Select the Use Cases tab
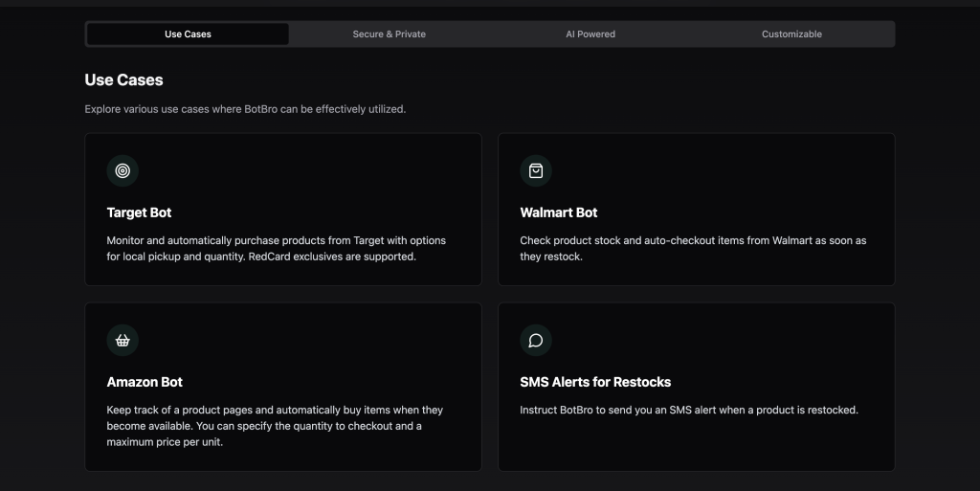 pos(188,33)
